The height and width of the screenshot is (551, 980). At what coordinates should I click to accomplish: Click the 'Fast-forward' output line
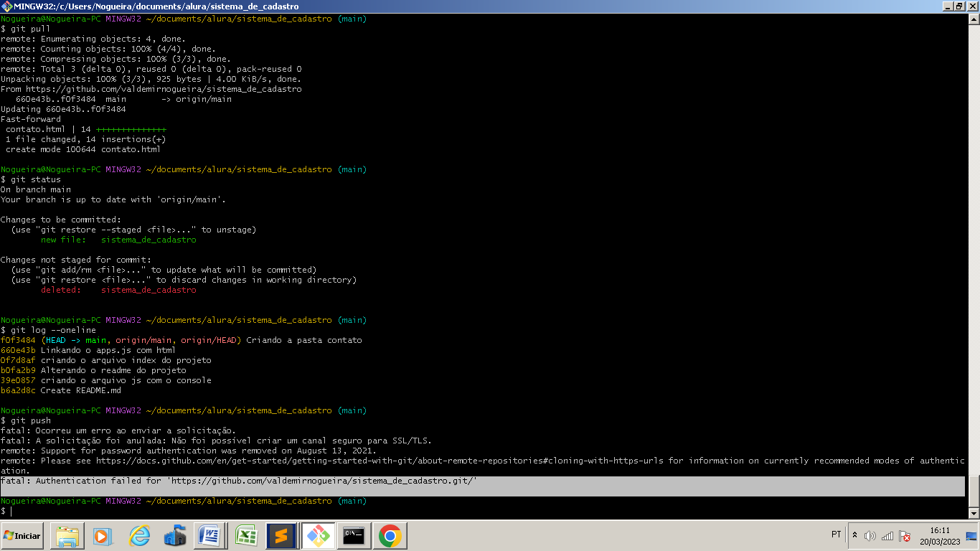31,119
